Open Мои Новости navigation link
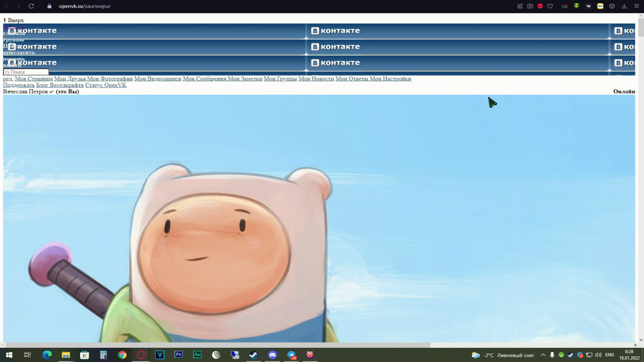The height and width of the screenshot is (362, 644). click(x=316, y=79)
